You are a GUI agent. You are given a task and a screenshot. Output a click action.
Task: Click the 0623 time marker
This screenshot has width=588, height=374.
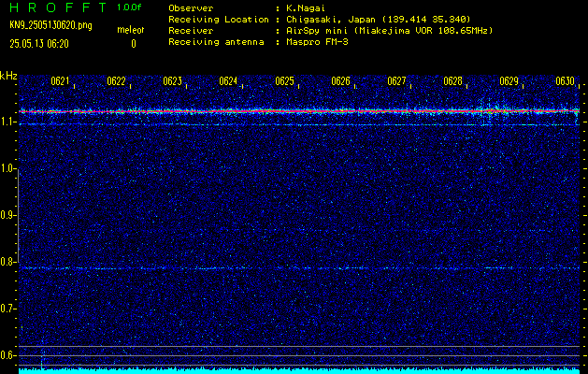173,81
